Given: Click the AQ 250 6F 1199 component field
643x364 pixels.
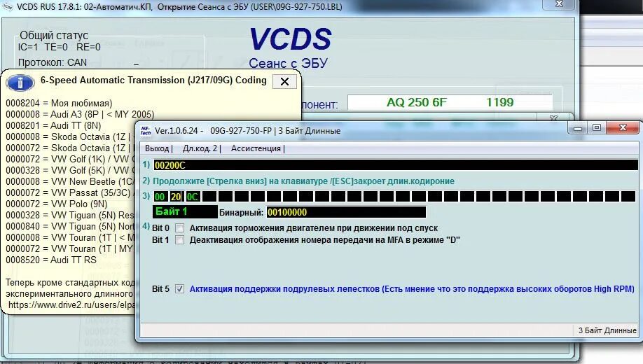Looking at the screenshot, I should pos(450,102).
